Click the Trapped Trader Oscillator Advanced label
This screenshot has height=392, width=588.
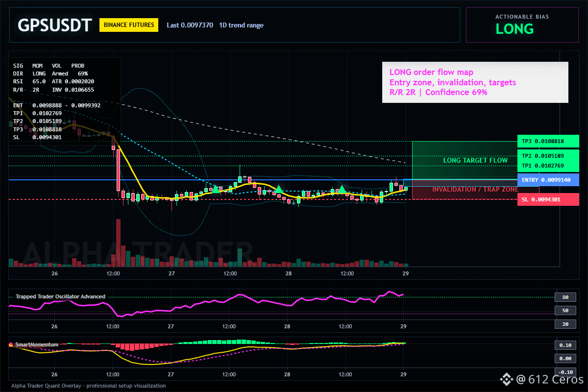pos(60,296)
